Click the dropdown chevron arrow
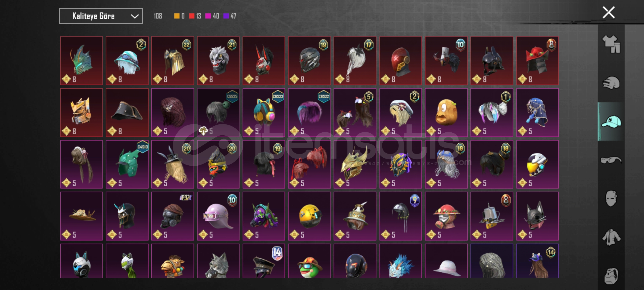This screenshot has width=644, height=290. pyautogui.click(x=134, y=16)
